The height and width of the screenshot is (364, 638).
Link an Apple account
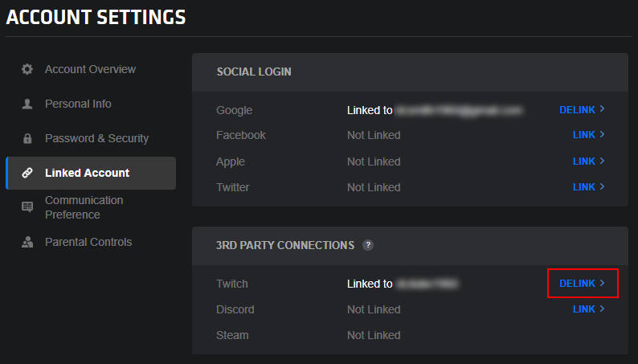589,161
